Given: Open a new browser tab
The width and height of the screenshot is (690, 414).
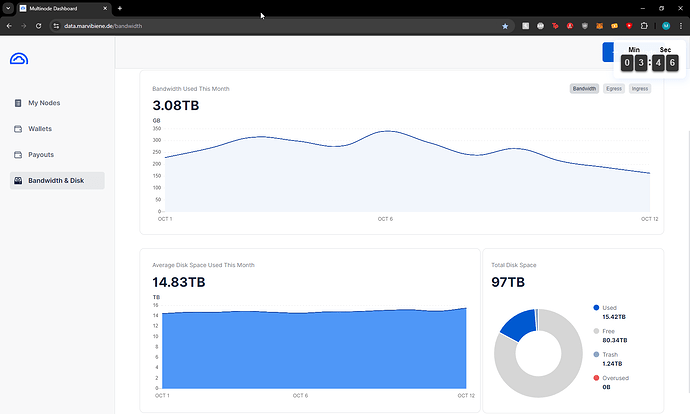Looking at the screenshot, I should [x=120, y=8].
